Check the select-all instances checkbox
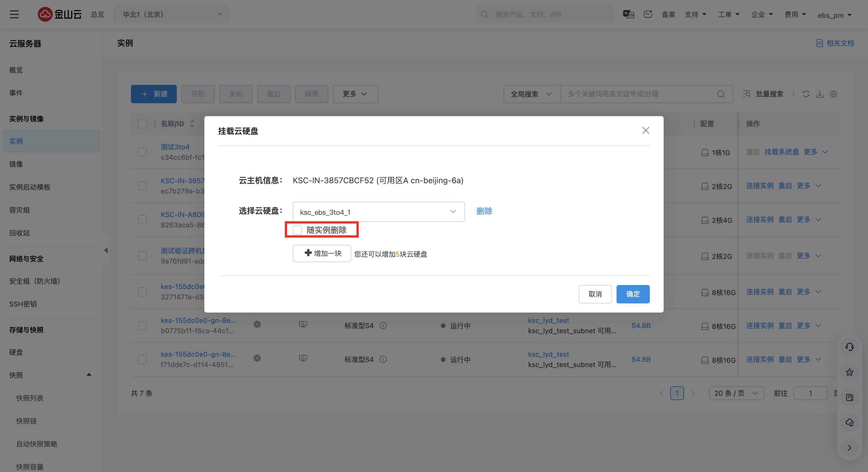Viewport: 868px width, 472px height. coord(142,124)
